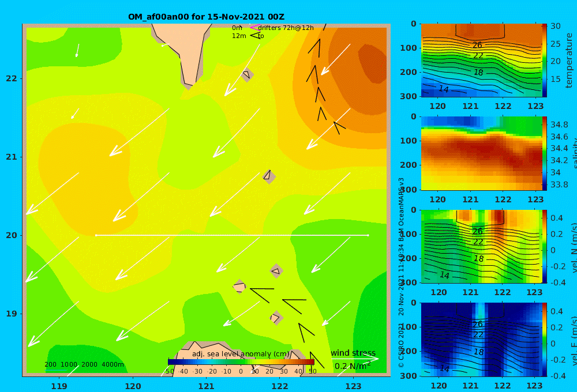Click latitude label 22 on the map axis
The width and height of the screenshot is (577, 392).
point(12,78)
